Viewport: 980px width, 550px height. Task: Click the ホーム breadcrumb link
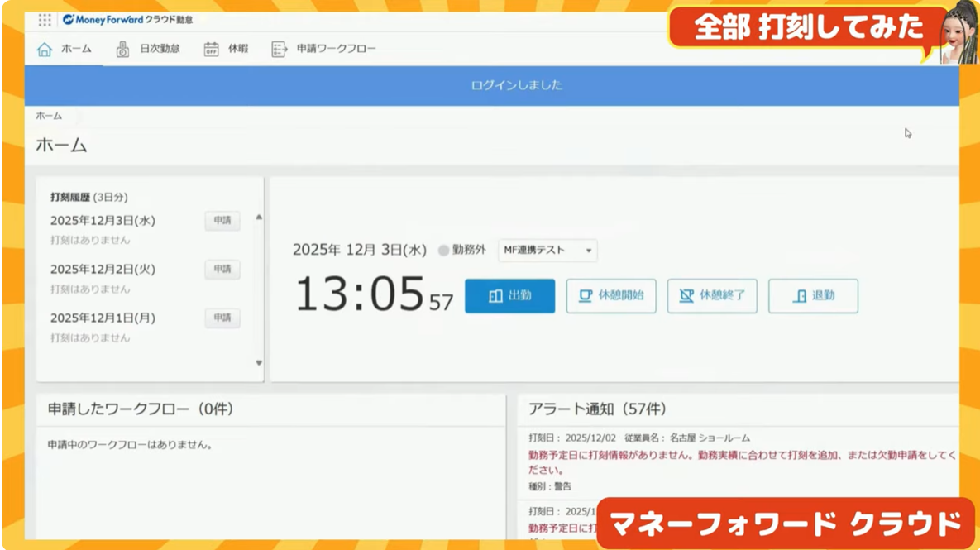pos(49,117)
